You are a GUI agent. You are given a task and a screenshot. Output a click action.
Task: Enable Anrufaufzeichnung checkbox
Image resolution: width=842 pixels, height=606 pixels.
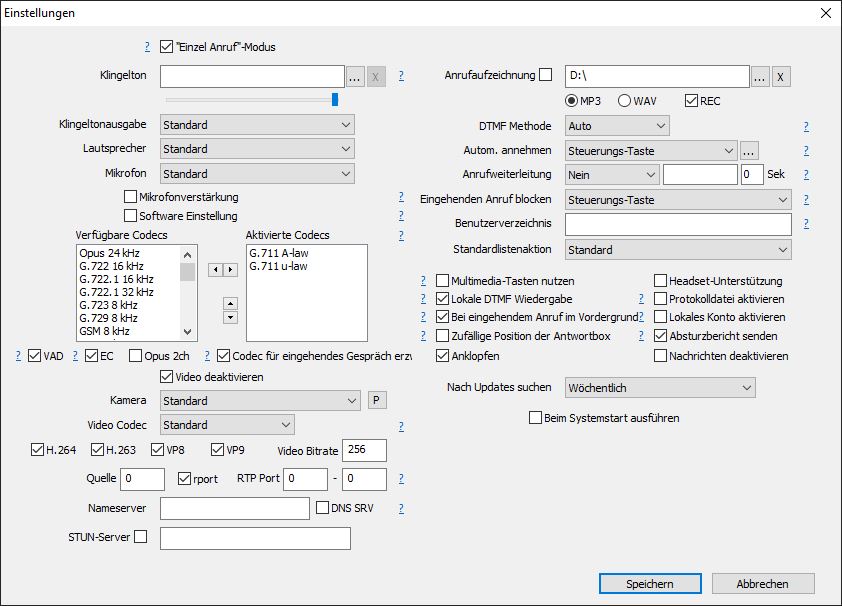546,75
